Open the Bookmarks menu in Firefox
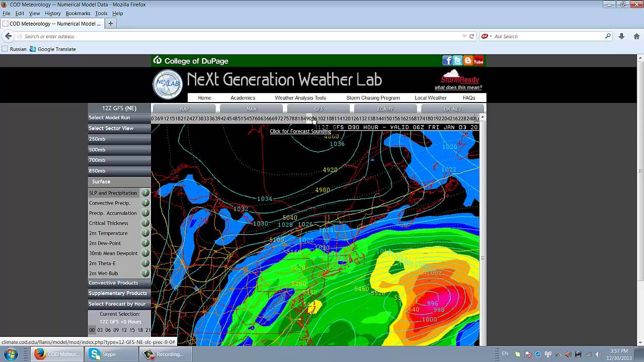Image resolution: width=644 pixels, height=362 pixels. point(77,14)
